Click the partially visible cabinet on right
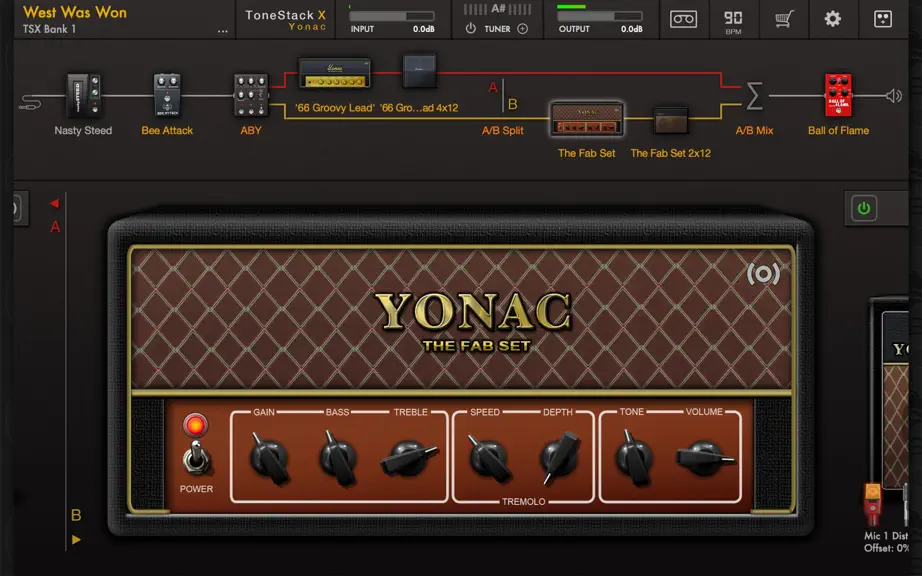 (x=889, y=393)
